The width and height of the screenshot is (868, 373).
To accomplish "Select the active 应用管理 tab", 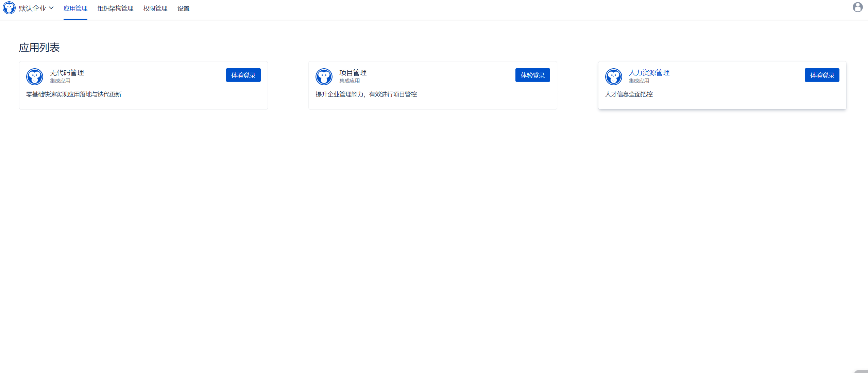I will click(x=75, y=8).
